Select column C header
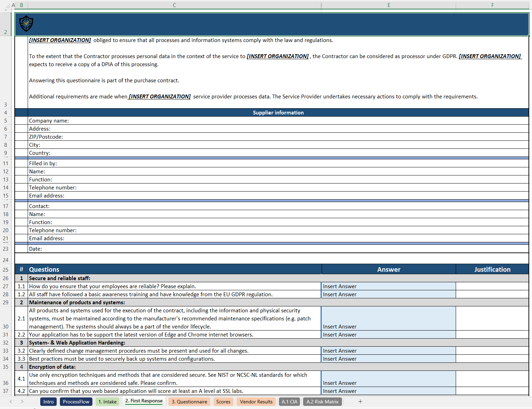532x409 pixels. (x=174, y=5)
